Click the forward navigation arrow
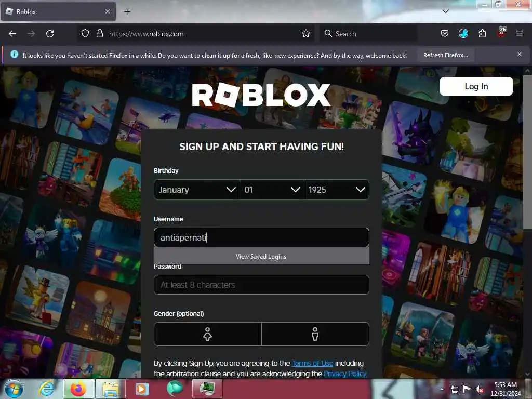The image size is (532, 399). [x=31, y=34]
